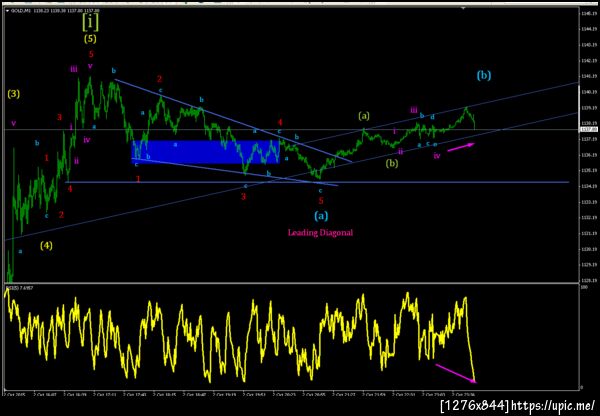The image size is (600, 416).
Task: Select the magenta arrow in the RSI window
Action: tap(456, 373)
